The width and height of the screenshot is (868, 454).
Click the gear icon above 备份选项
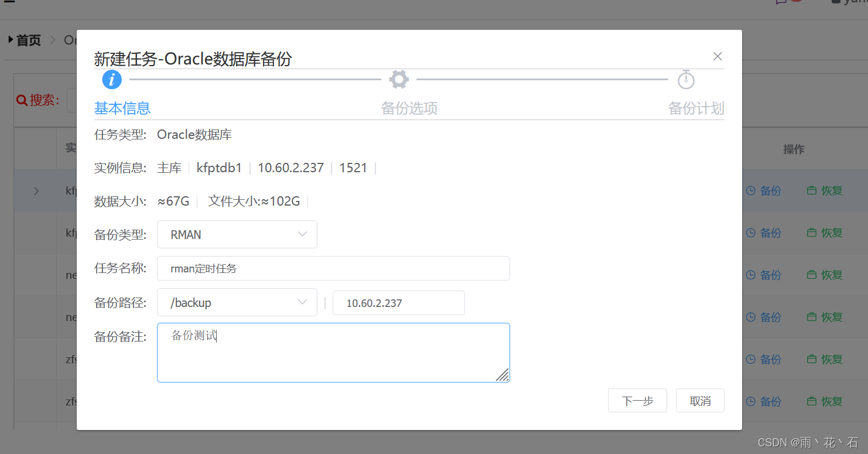tap(399, 79)
